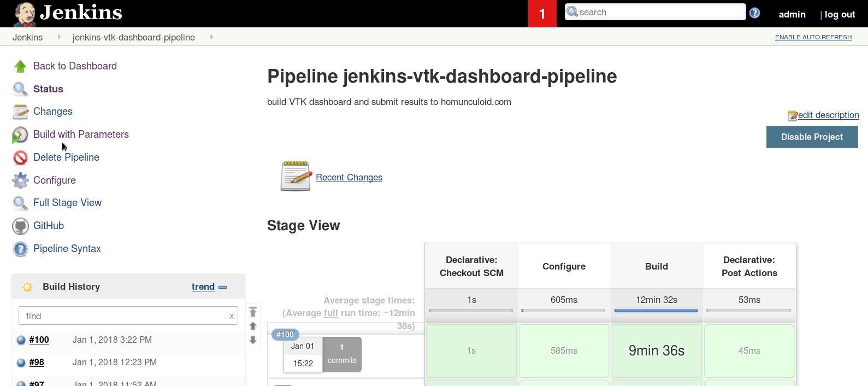This screenshot has height=386, width=868.
Task: Click the edit description link
Action: click(828, 115)
